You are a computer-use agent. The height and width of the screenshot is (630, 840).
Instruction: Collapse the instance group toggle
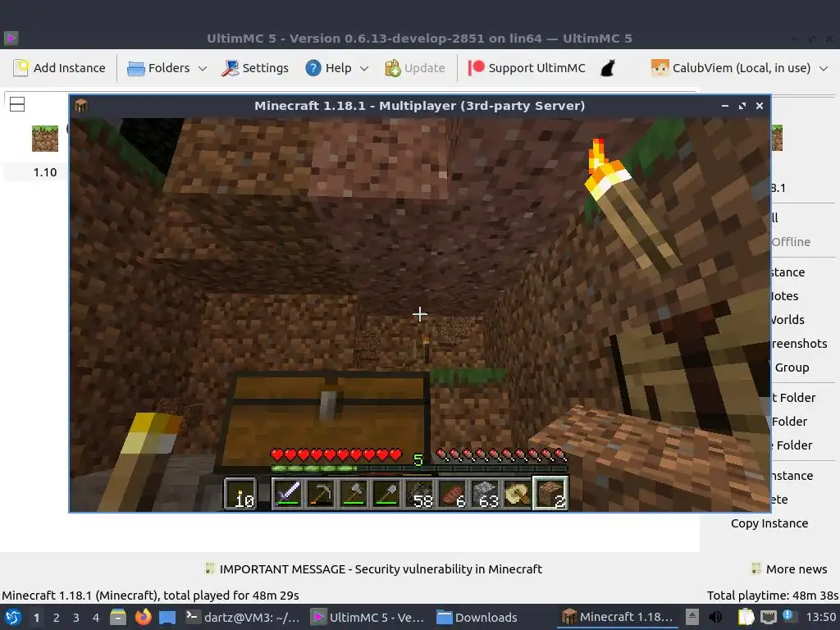[17, 104]
